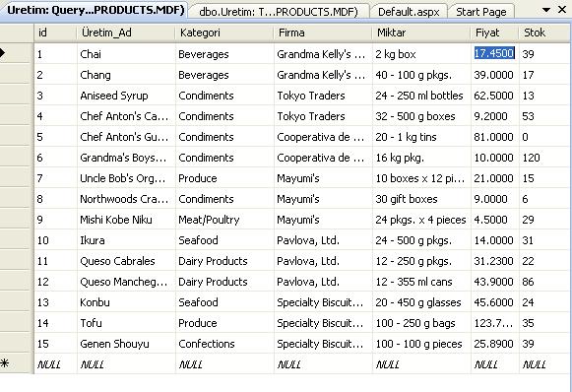572x392 pixels.
Task: Click Pavlova, Ltd. in Ikura row
Action: point(323,240)
